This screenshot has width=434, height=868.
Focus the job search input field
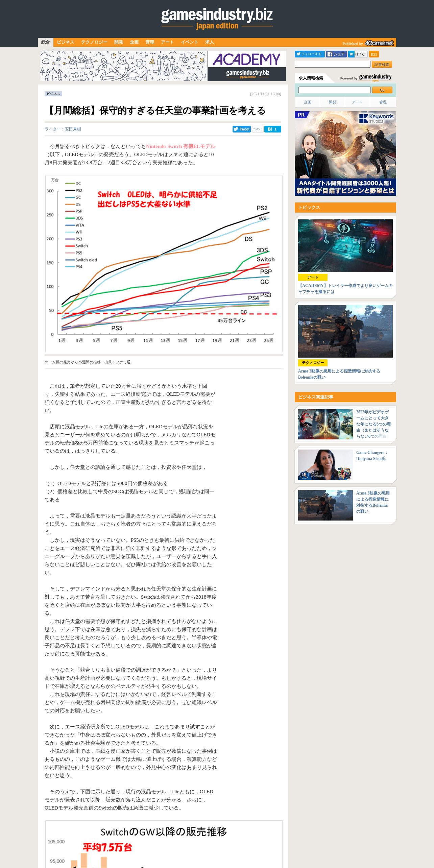(x=335, y=90)
